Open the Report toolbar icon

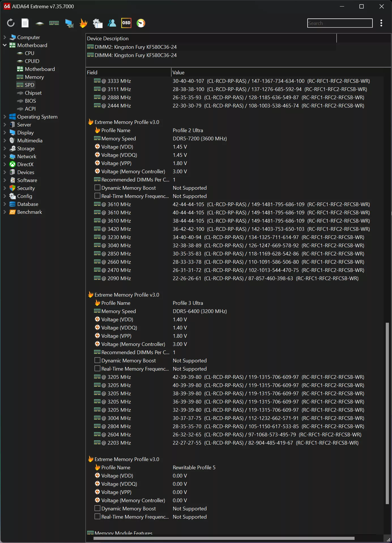click(25, 23)
